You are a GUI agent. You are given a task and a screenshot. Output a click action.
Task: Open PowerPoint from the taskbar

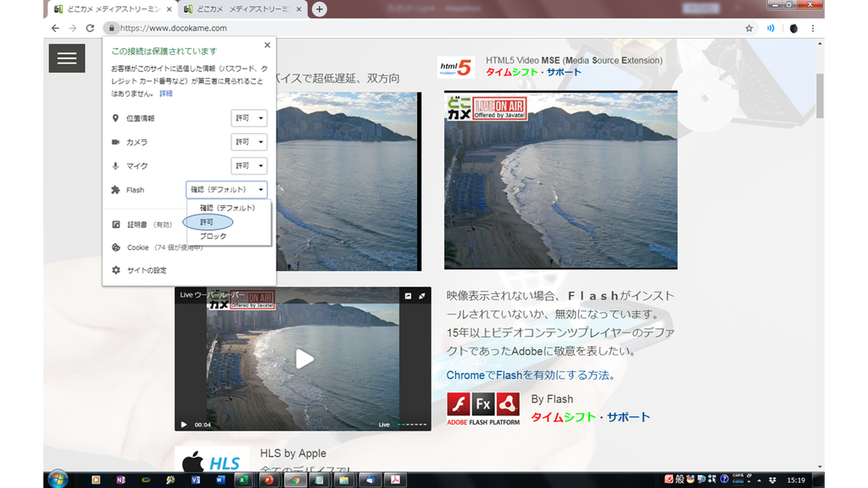(x=268, y=480)
